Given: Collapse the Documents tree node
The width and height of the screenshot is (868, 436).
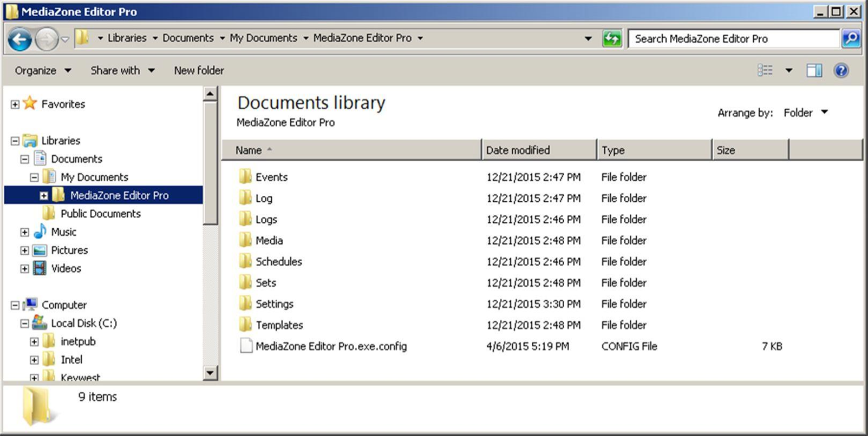Looking at the screenshot, I should [x=25, y=160].
